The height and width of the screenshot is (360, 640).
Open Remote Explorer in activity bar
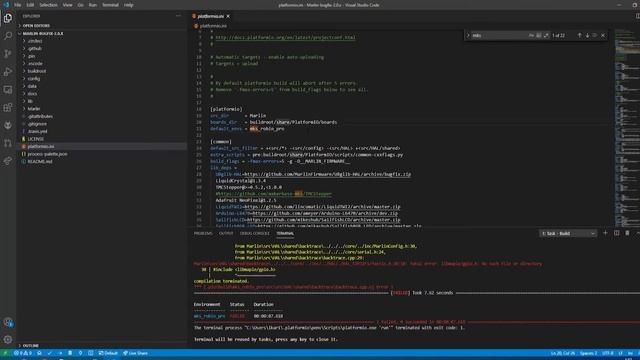coord(8,89)
